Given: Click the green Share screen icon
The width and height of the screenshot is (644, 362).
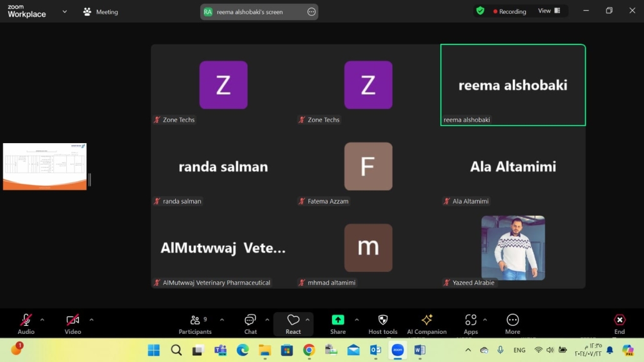Looking at the screenshot, I should pyautogui.click(x=338, y=320).
